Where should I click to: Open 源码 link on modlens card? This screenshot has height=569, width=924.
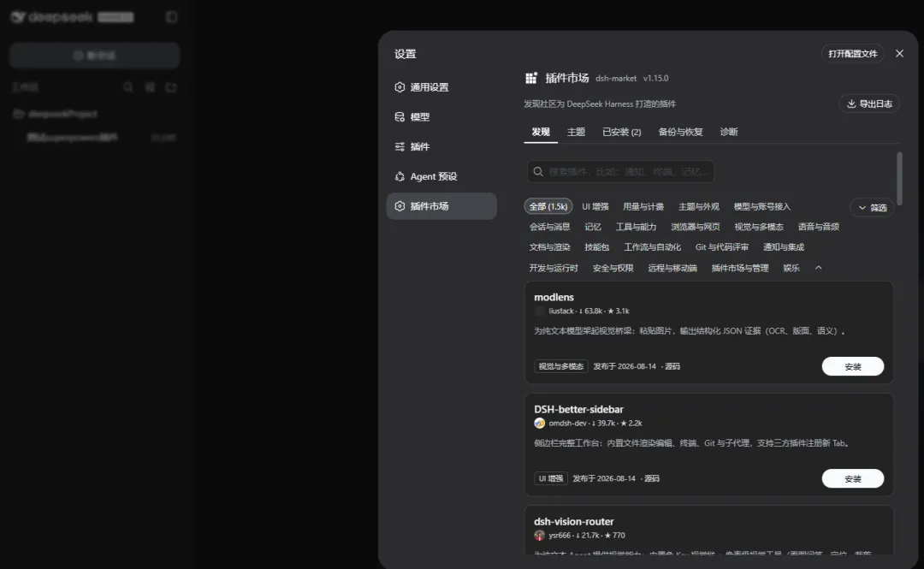point(672,366)
